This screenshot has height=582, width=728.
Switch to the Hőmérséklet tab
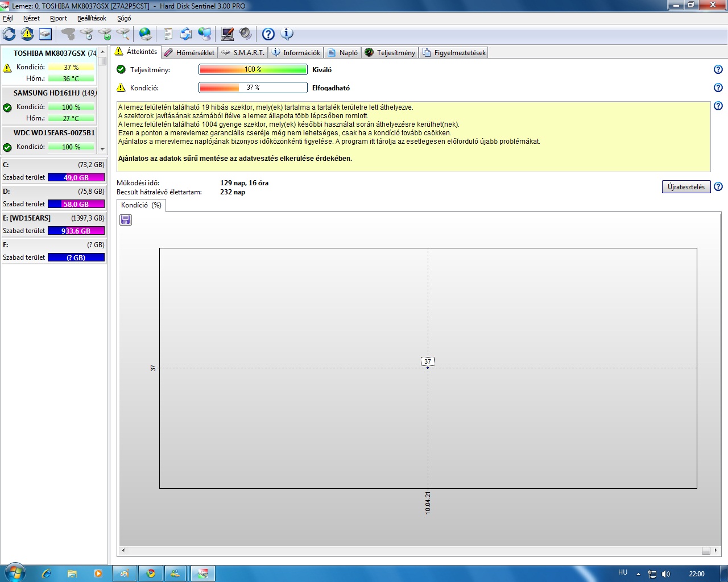point(189,52)
